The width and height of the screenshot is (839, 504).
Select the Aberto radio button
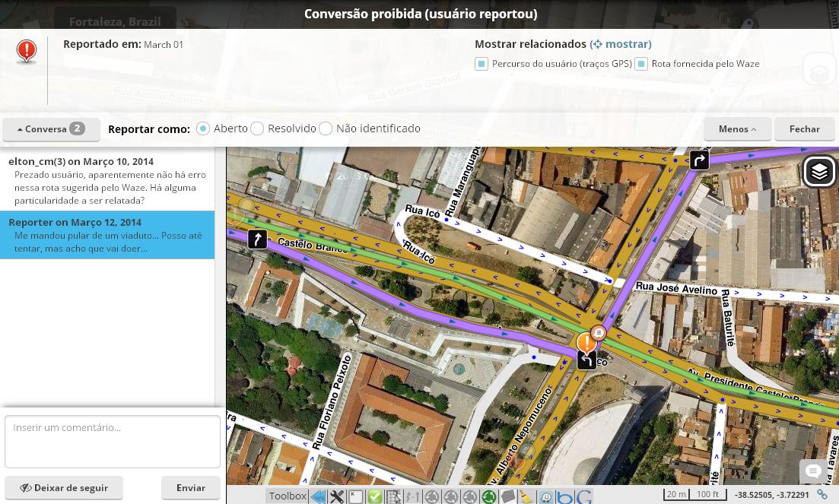pyautogui.click(x=203, y=128)
